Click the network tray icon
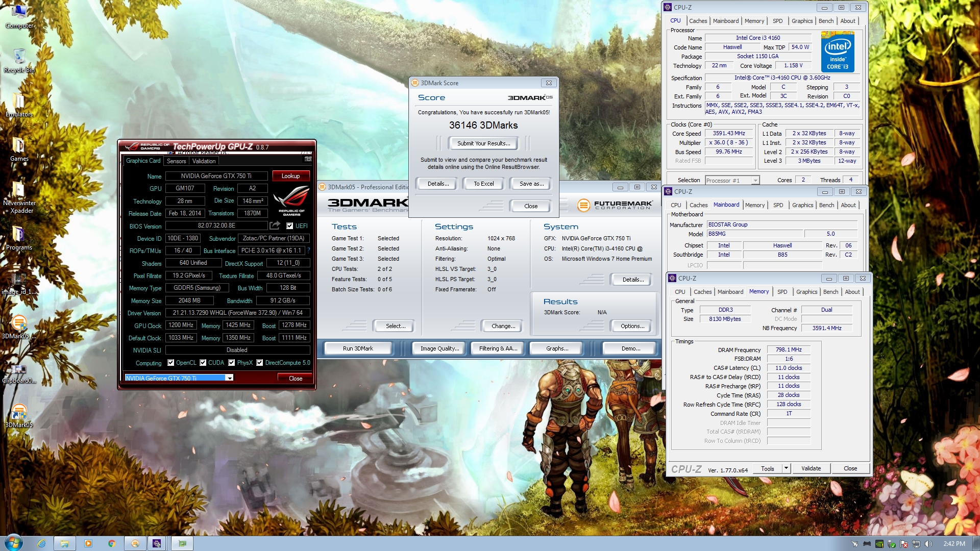Viewport: 980px width, 551px height. pyautogui.click(x=916, y=544)
